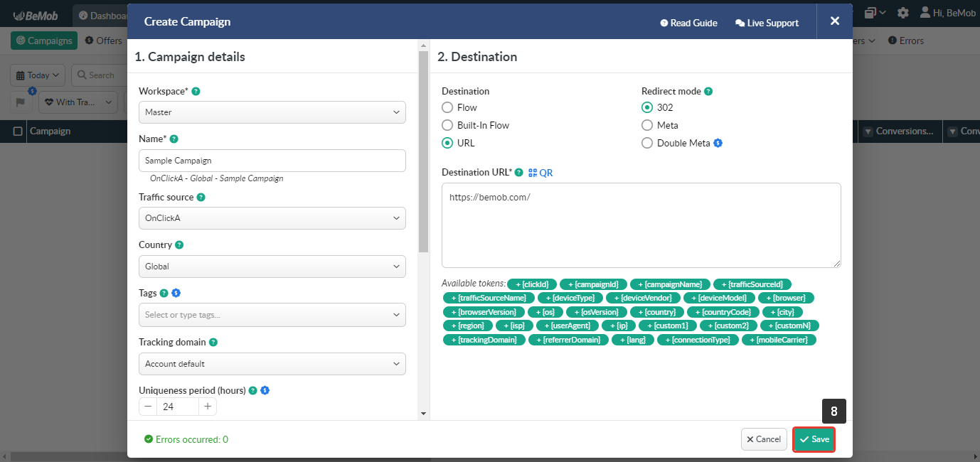Image resolution: width=980 pixels, height=462 pixels.
Task: Select Built-In Flow destination option
Action: (x=447, y=125)
